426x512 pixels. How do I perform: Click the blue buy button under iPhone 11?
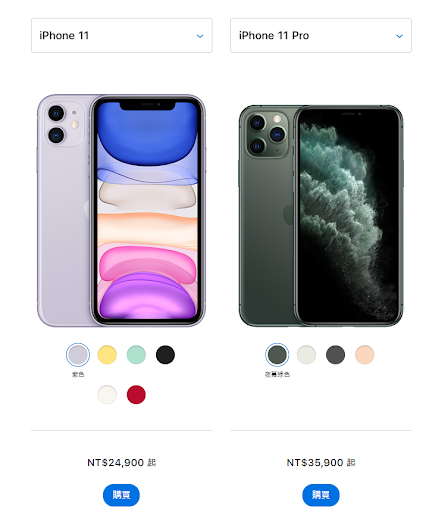point(121,495)
